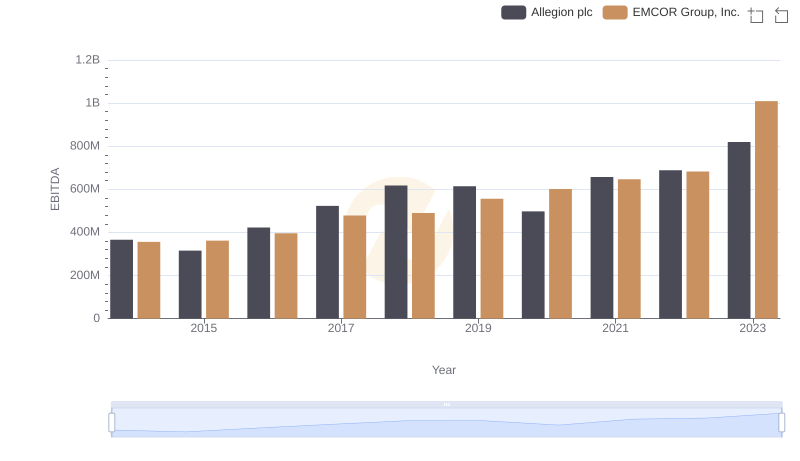The height and width of the screenshot is (461, 800).
Task: Click the 800M y-axis label
Action: [x=85, y=146]
